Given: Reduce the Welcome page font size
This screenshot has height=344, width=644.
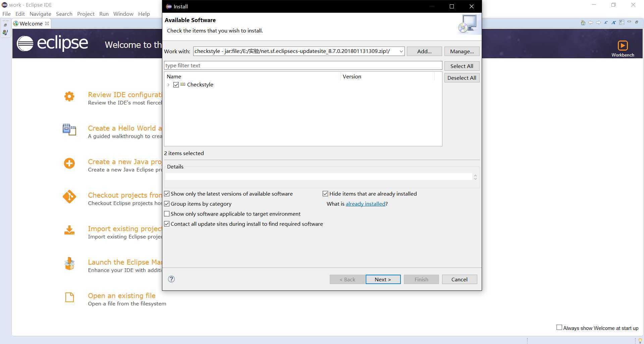Looking at the screenshot, I should pyautogui.click(x=606, y=23).
